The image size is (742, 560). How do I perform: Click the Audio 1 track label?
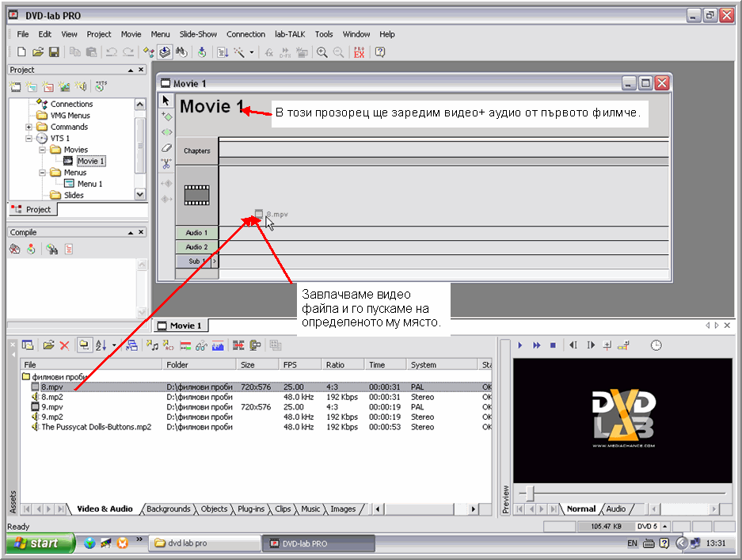tap(196, 233)
